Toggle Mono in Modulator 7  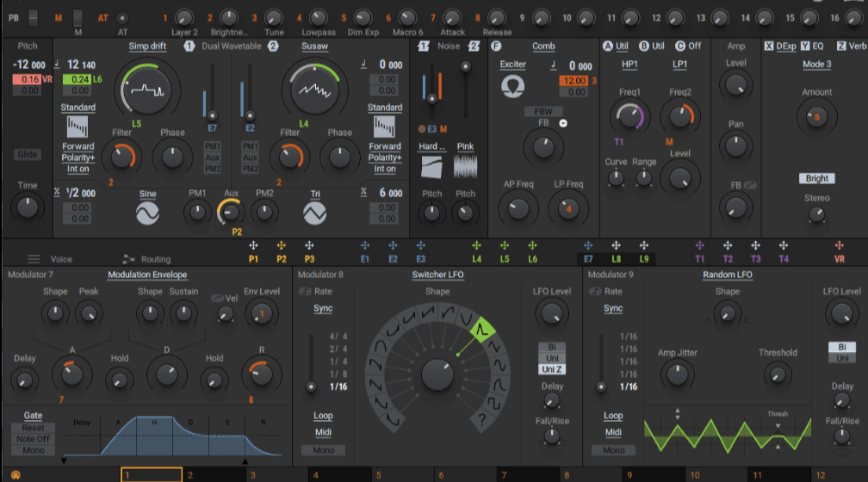pos(34,450)
